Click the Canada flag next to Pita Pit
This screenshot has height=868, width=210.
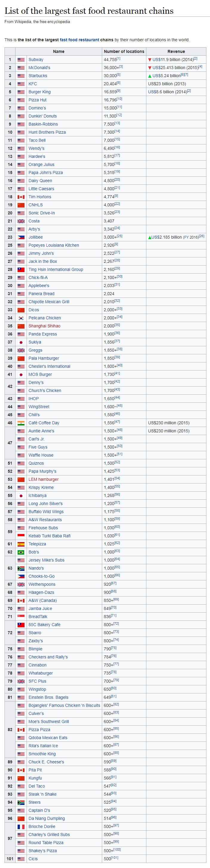click(21, 770)
